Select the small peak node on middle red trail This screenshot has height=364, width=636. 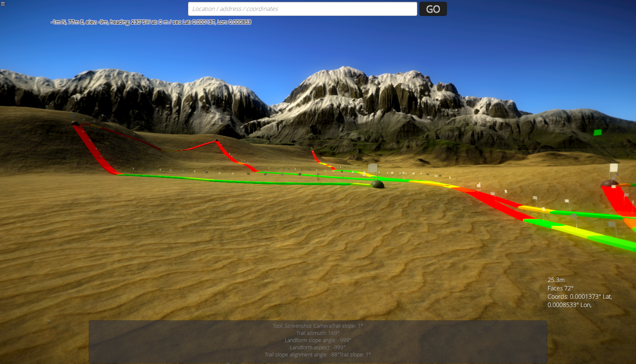pyautogui.click(x=217, y=141)
